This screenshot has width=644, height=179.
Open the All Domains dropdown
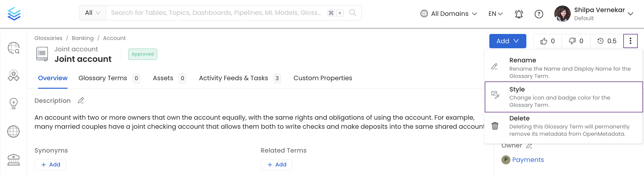tap(449, 14)
